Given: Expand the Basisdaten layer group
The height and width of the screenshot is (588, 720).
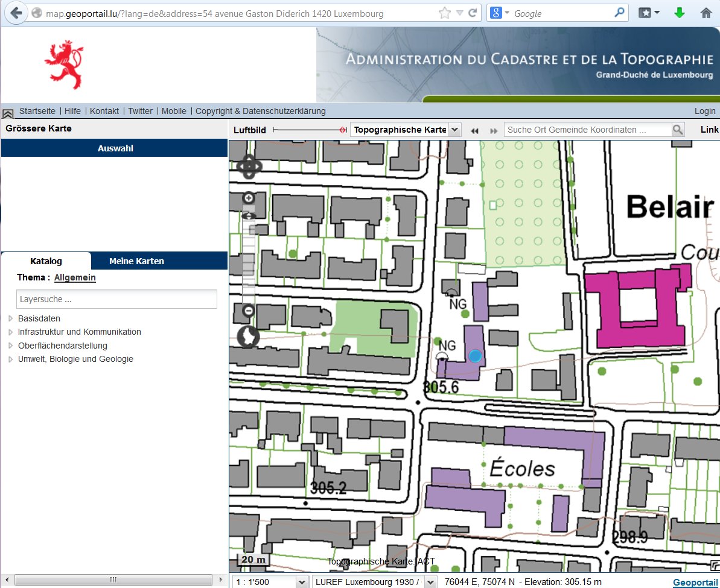Looking at the screenshot, I should pos(11,318).
